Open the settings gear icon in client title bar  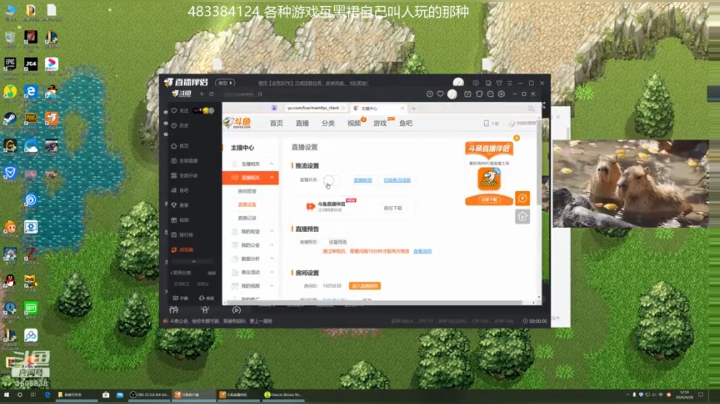click(501, 94)
